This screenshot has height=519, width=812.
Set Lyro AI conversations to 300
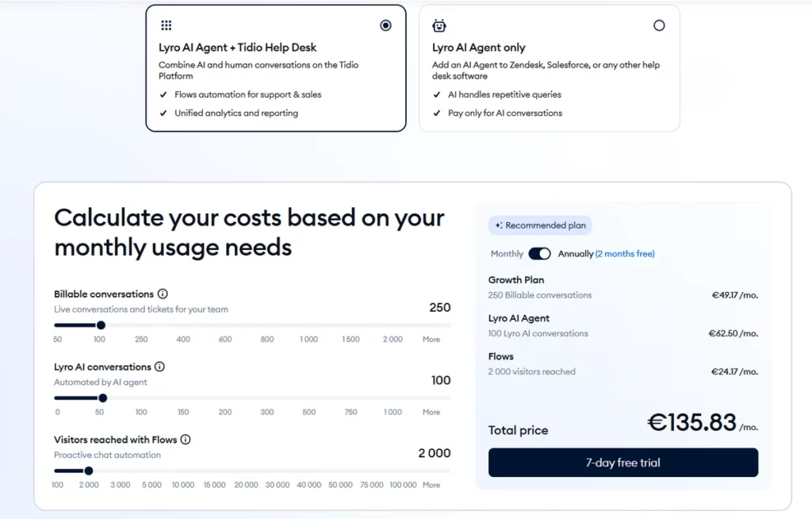coord(267,412)
